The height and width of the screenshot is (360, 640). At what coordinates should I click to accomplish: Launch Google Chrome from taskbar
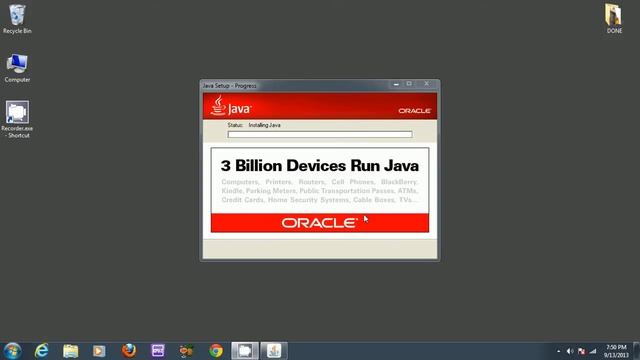click(x=216, y=351)
